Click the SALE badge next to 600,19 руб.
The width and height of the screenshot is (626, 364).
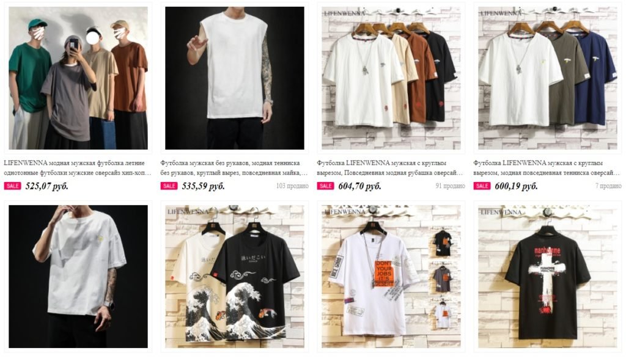click(x=482, y=186)
